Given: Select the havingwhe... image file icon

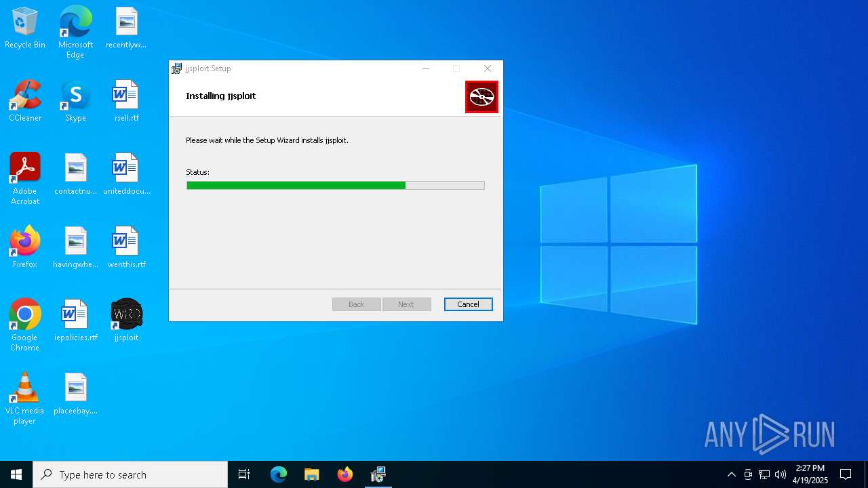Looking at the screenshot, I should click(x=75, y=247).
